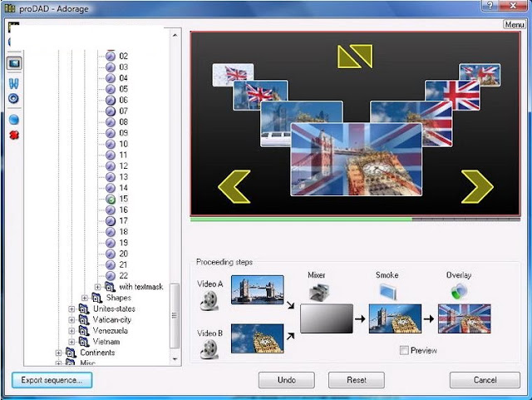Select effect 20 in the tree
Viewport: 532px width, 400px height.
click(117, 254)
